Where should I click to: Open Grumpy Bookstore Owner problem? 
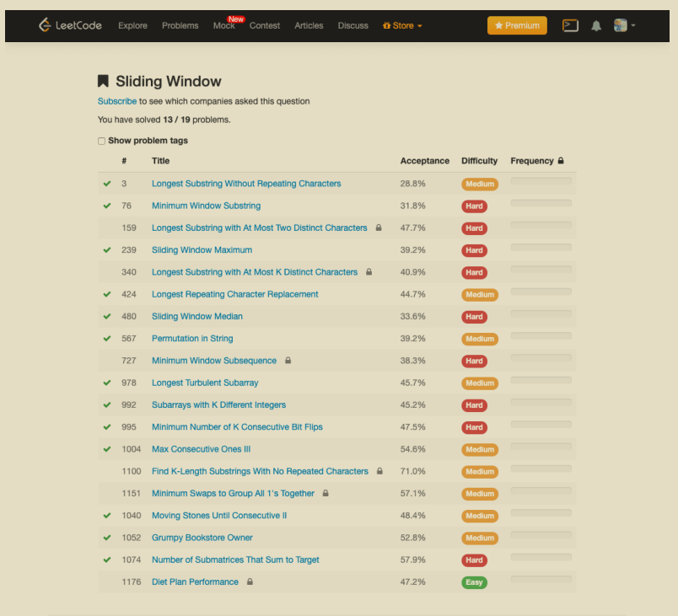202,538
